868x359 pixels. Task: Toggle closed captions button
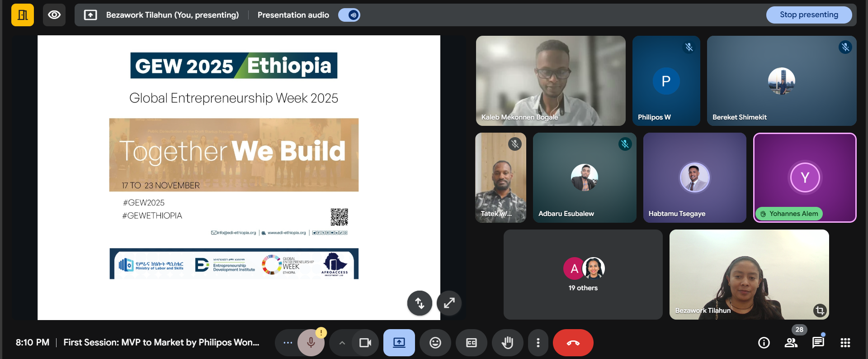pos(472,343)
